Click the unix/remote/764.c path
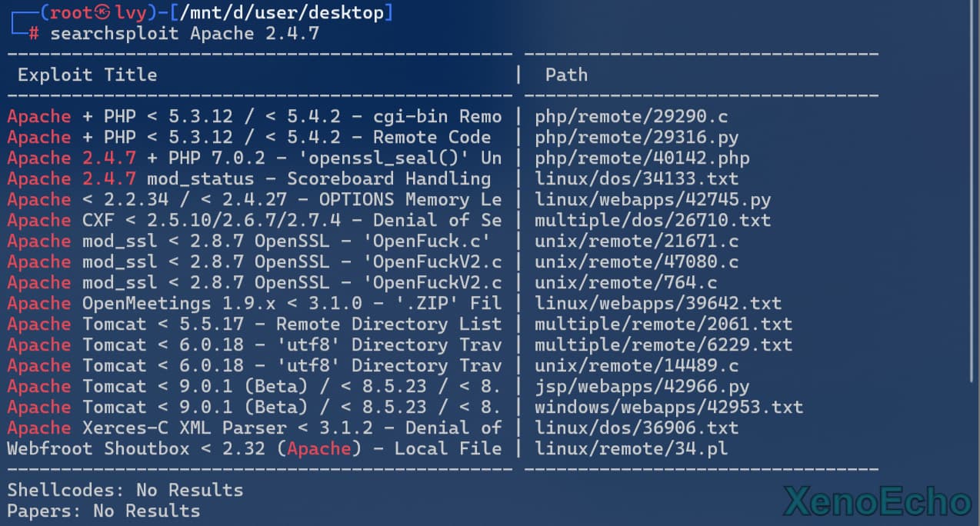The width and height of the screenshot is (980, 526). coord(625,283)
